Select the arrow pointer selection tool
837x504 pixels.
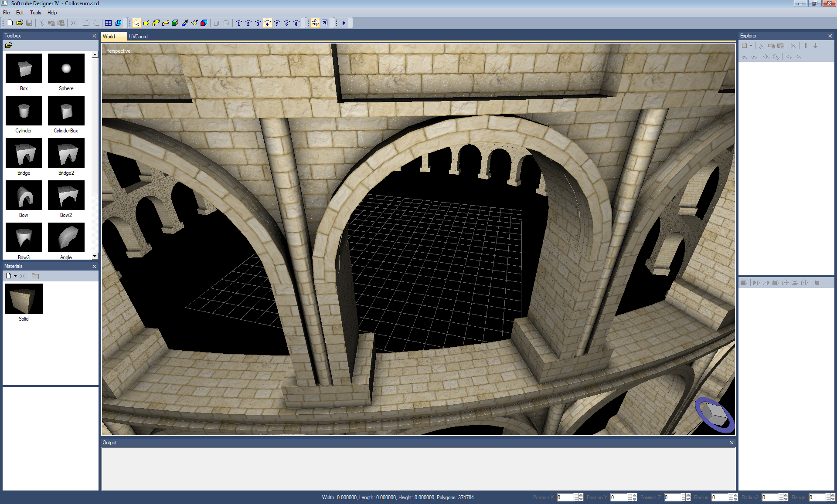[137, 23]
